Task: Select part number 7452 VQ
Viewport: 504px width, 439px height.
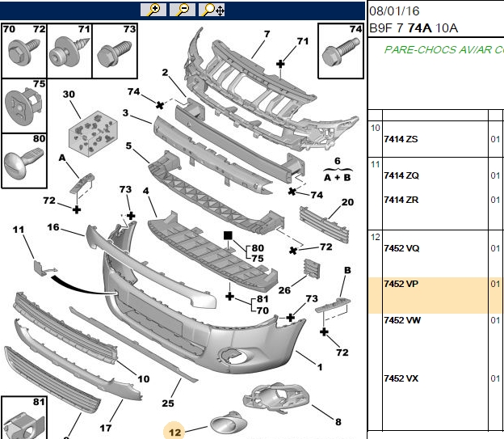Action: [401, 248]
